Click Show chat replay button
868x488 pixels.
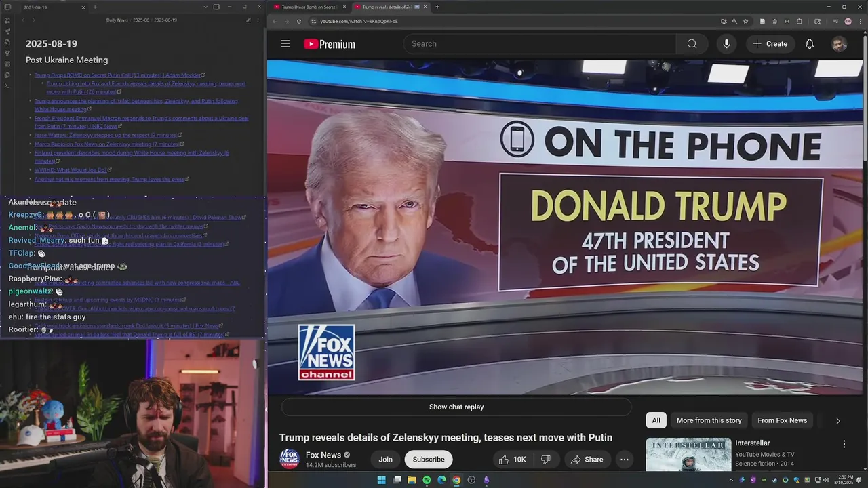(456, 407)
